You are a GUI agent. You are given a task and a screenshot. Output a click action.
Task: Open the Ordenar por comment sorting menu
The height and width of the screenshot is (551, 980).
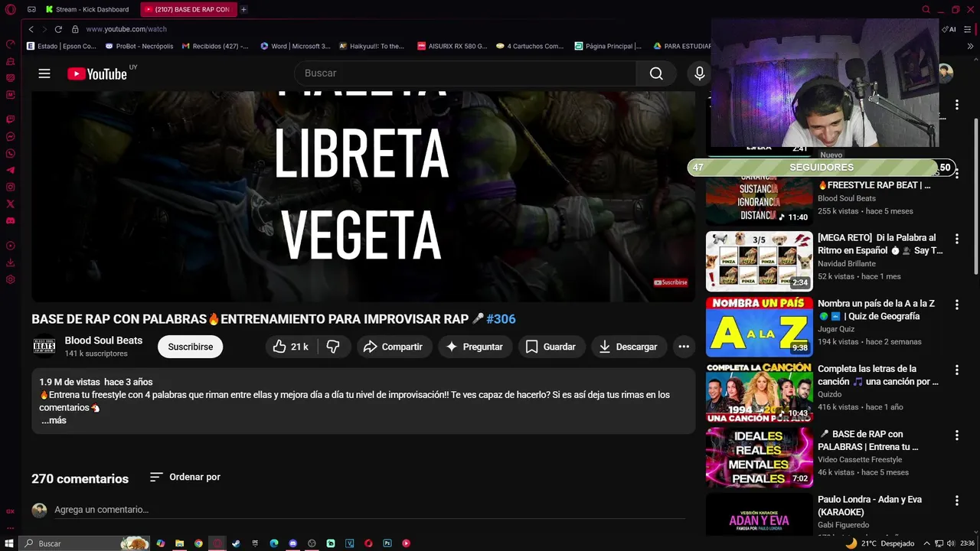185,477
